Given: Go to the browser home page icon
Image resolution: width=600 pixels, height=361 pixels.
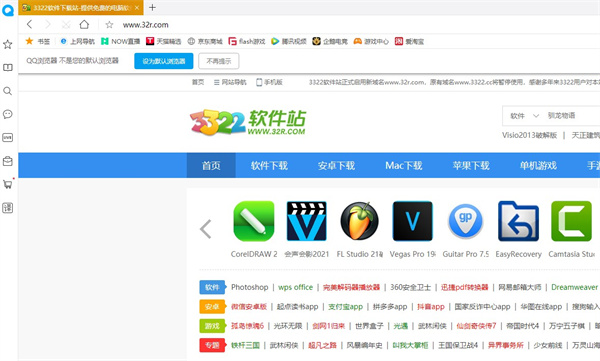Looking at the screenshot, I should tap(84, 25).
